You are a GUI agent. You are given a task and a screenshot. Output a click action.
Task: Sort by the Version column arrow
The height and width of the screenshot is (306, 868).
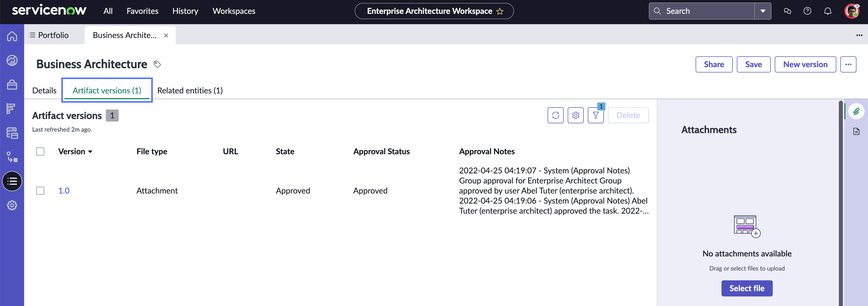click(x=90, y=152)
